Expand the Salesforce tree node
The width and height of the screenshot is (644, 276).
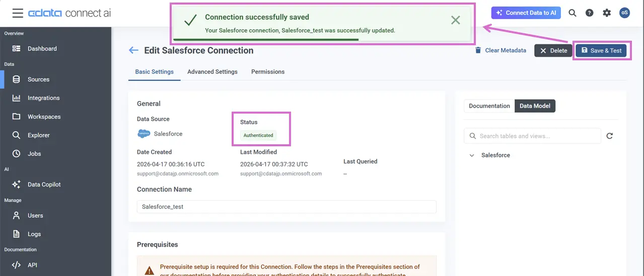472,155
